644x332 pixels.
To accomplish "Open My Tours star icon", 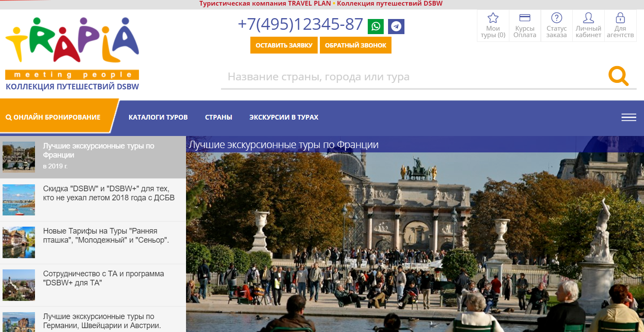I will pos(492,18).
